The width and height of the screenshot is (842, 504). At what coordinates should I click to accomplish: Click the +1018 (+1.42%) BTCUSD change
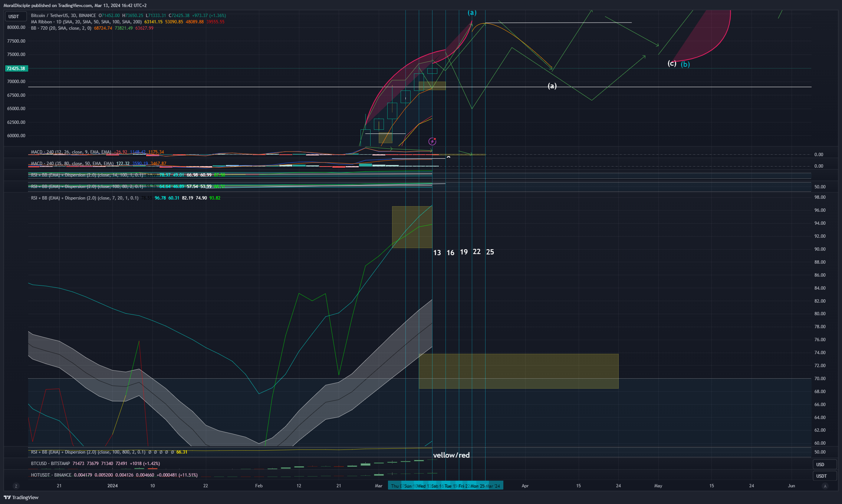pyautogui.click(x=145, y=464)
